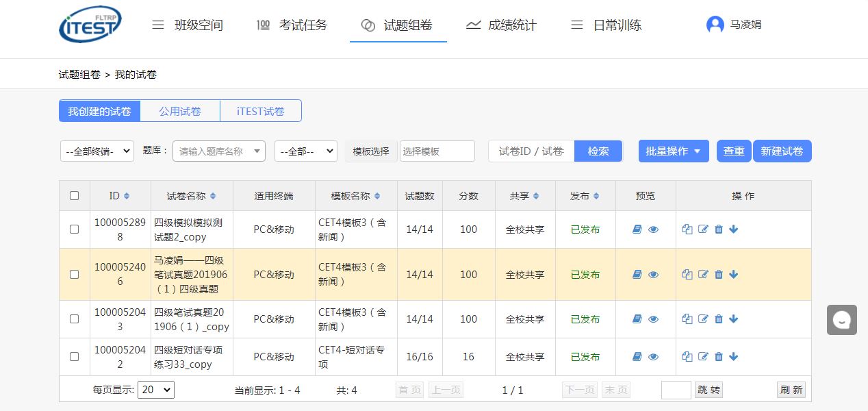Delete paper 1000052043 using the trash icon
Image resolution: width=868 pixels, height=411 pixels.
(x=719, y=319)
